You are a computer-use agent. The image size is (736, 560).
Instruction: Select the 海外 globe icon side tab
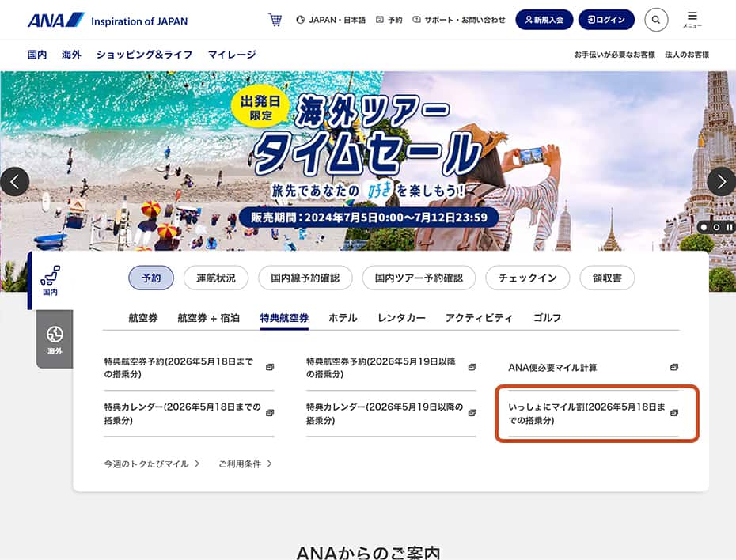[x=55, y=339]
